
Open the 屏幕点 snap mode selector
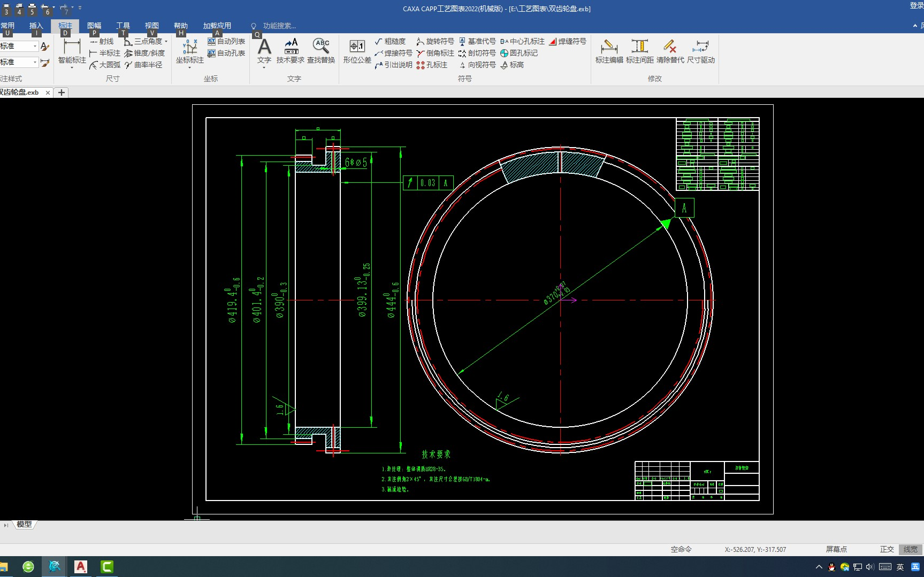tap(836, 549)
